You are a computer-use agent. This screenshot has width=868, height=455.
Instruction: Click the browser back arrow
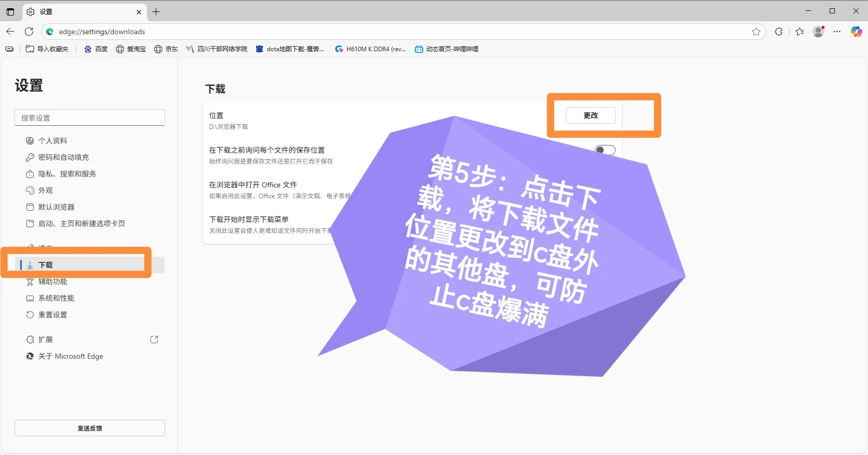10,32
